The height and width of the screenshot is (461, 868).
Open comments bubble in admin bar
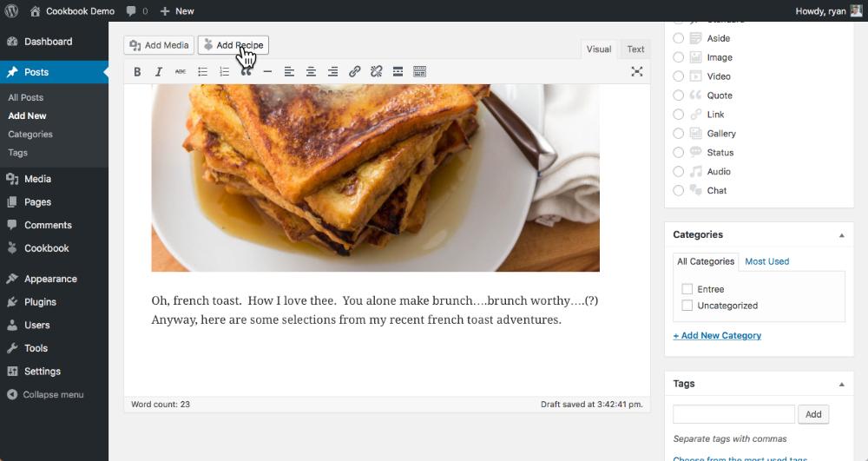click(x=137, y=10)
